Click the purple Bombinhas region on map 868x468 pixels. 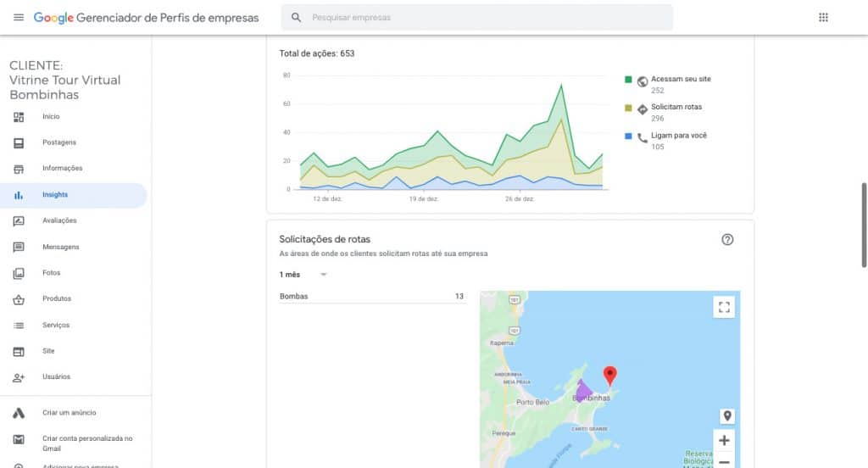(x=583, y=391)
